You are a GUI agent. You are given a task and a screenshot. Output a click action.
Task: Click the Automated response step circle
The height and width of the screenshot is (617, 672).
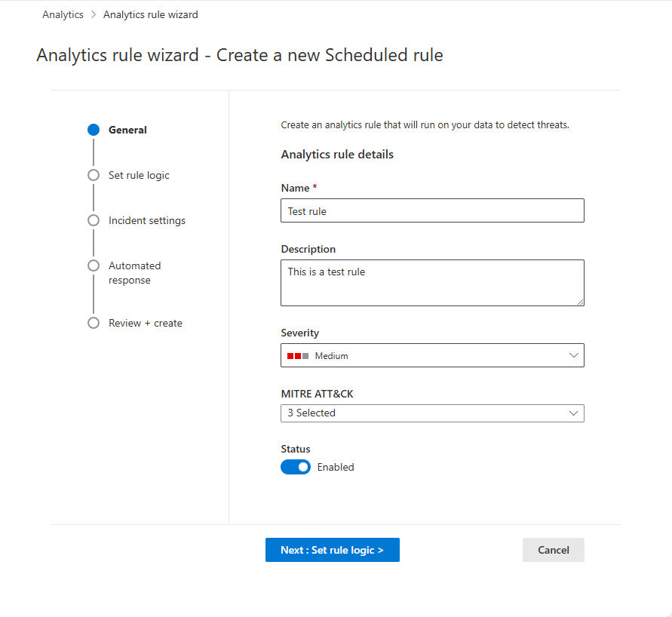coord(93,265)
